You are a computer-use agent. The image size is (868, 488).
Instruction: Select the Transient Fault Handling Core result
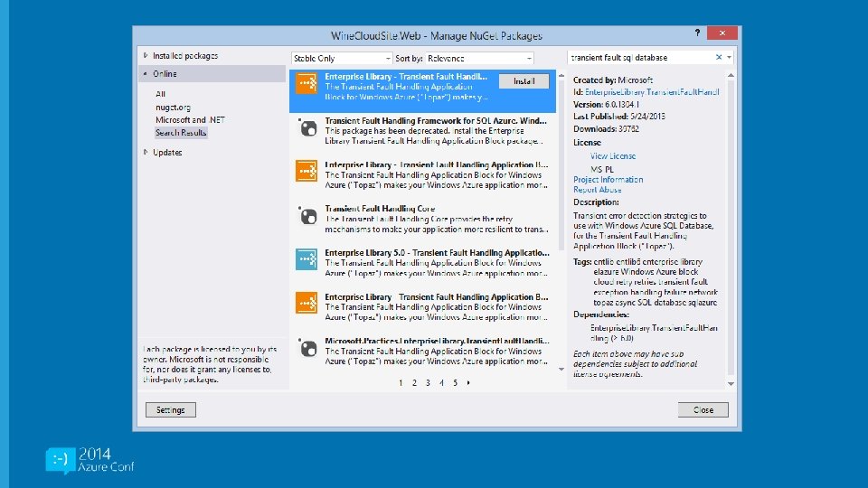[x=422, y=219]
